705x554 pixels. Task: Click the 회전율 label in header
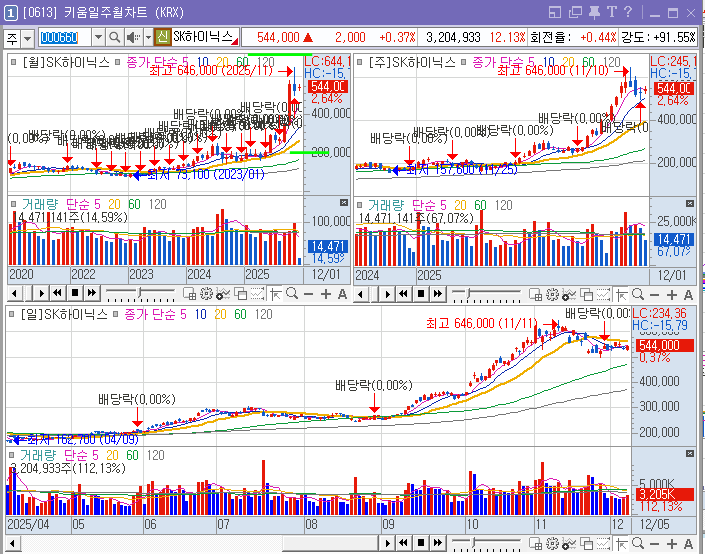(x=550, y=37)
